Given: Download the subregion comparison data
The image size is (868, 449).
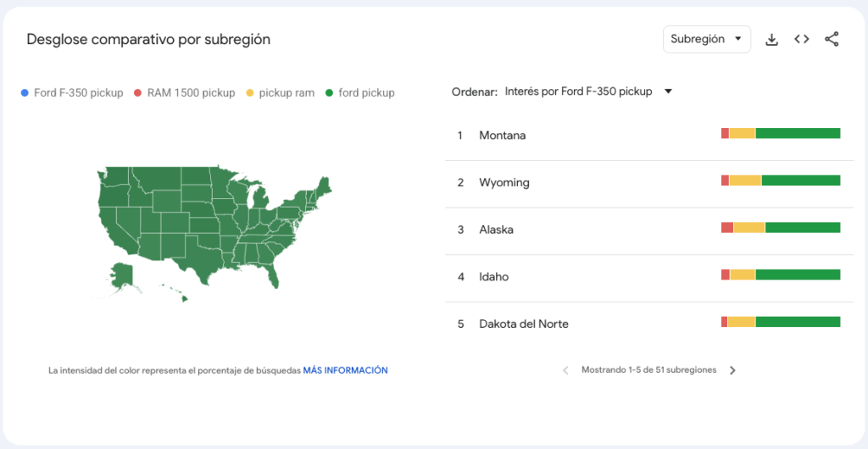Looking at the screenshot, I should 771,40.
